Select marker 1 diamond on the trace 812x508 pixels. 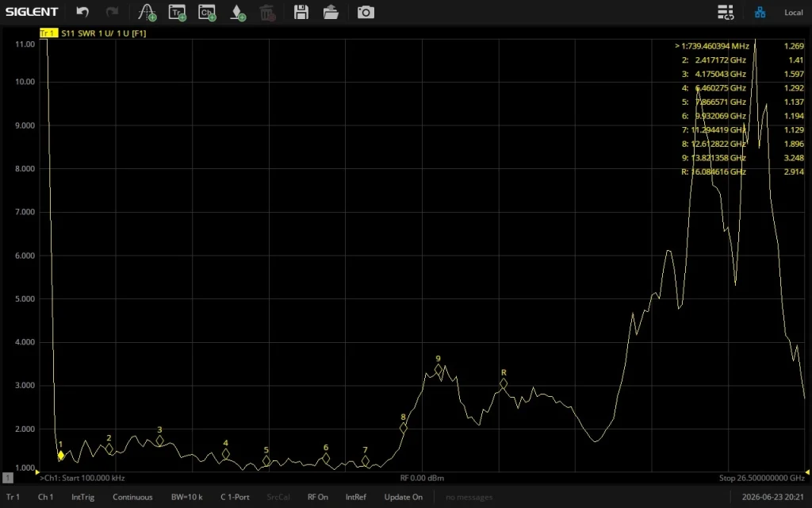[x=60, y=455]
